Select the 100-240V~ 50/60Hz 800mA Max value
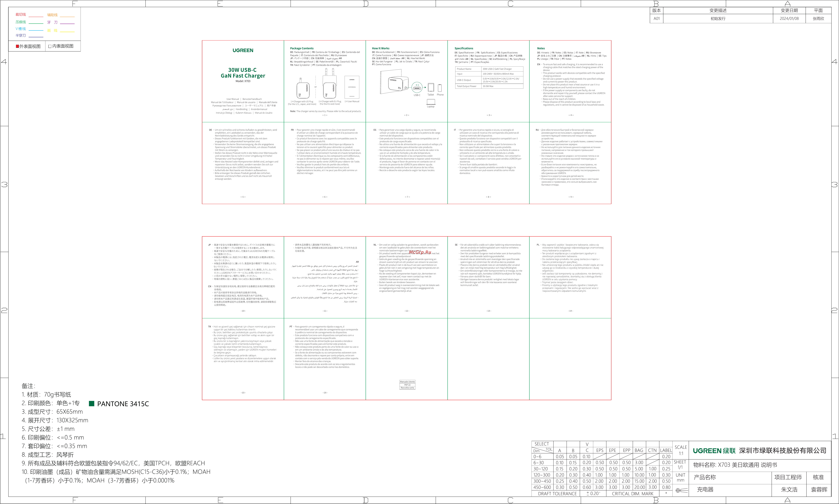The image size is (839, 504). [x=498, y=74]
